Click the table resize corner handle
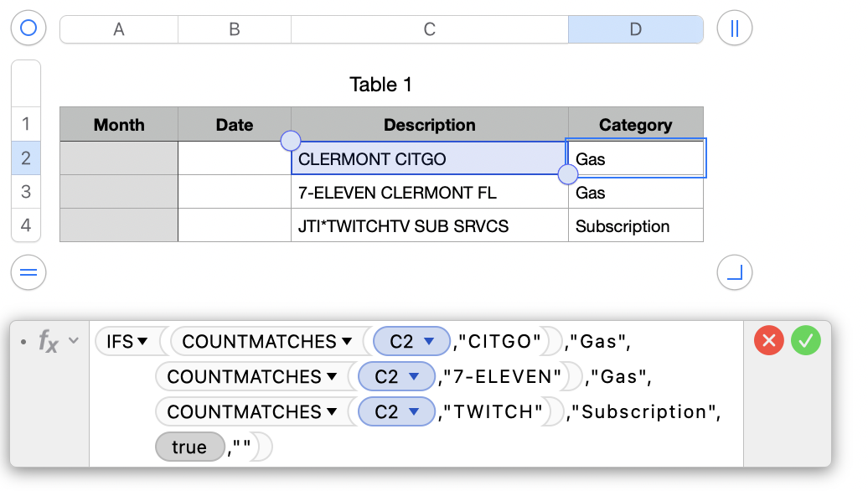868x491 pixels. point(735,272)
